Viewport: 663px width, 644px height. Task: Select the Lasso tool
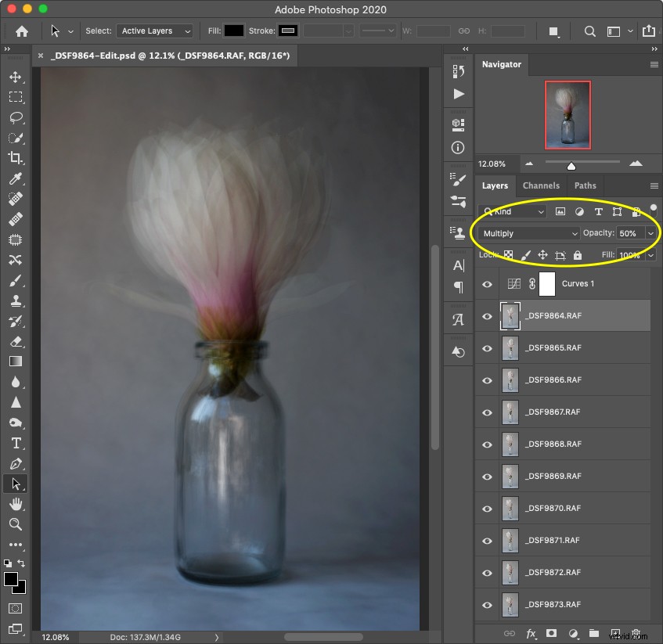[16, 118]
